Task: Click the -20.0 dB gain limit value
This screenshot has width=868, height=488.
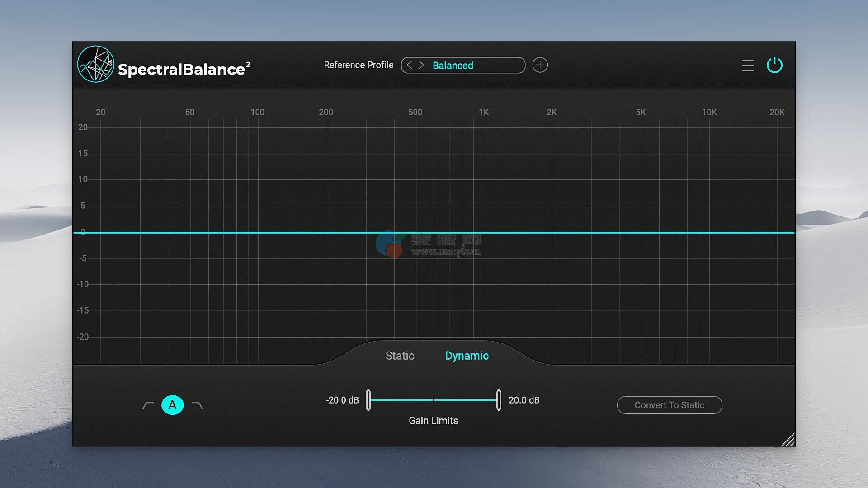Action: pyautogui.click(x=342, y=400)
